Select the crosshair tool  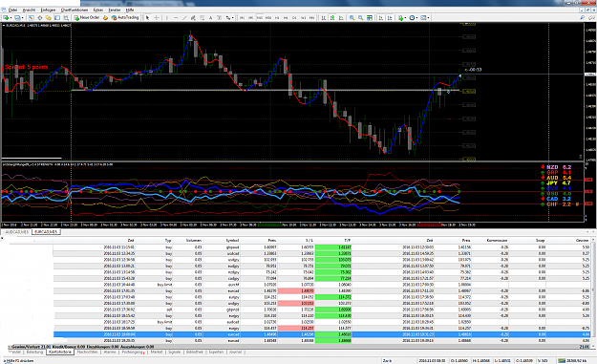pos(156,17)
